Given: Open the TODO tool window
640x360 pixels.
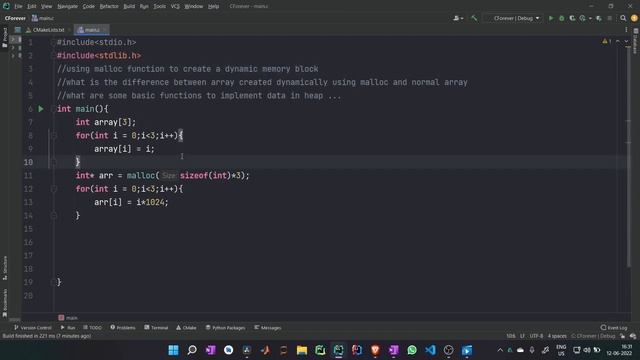Looking at the screenshot, I should coord(93,328).
